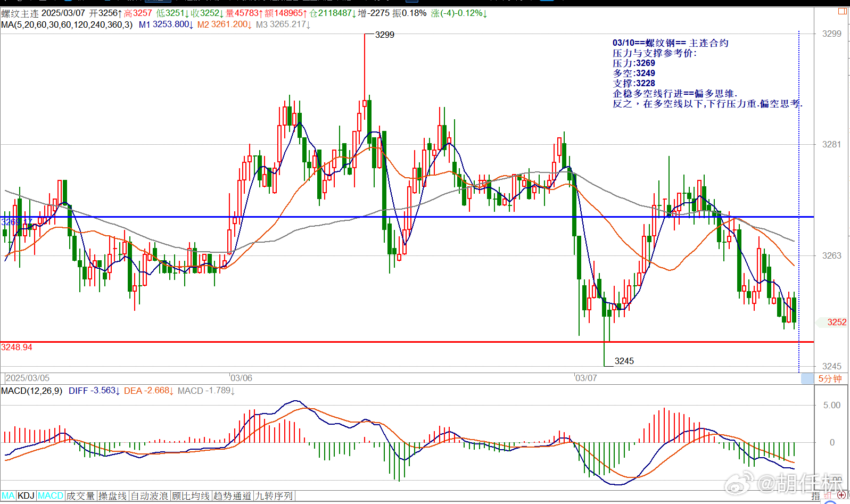850x504 pixels.
Task: Click the 03/07 date marker on time axis
Action: [586, 378]
